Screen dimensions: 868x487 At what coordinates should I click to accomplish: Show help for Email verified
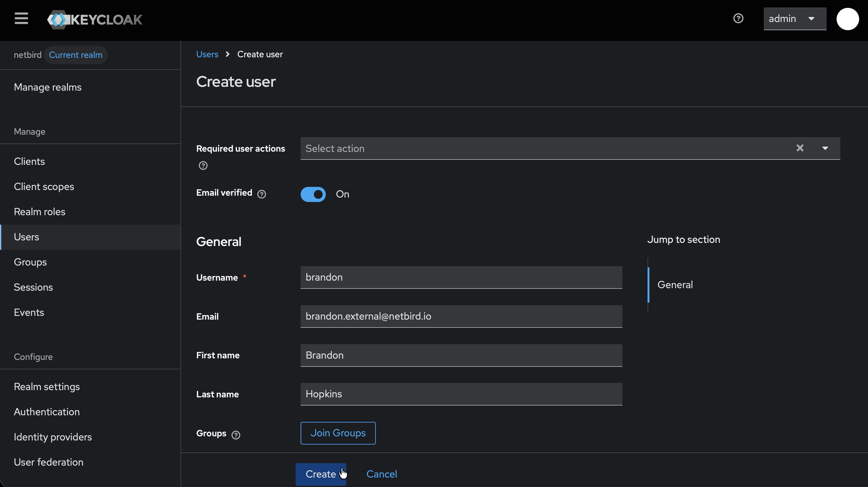(x=262, y=194)
